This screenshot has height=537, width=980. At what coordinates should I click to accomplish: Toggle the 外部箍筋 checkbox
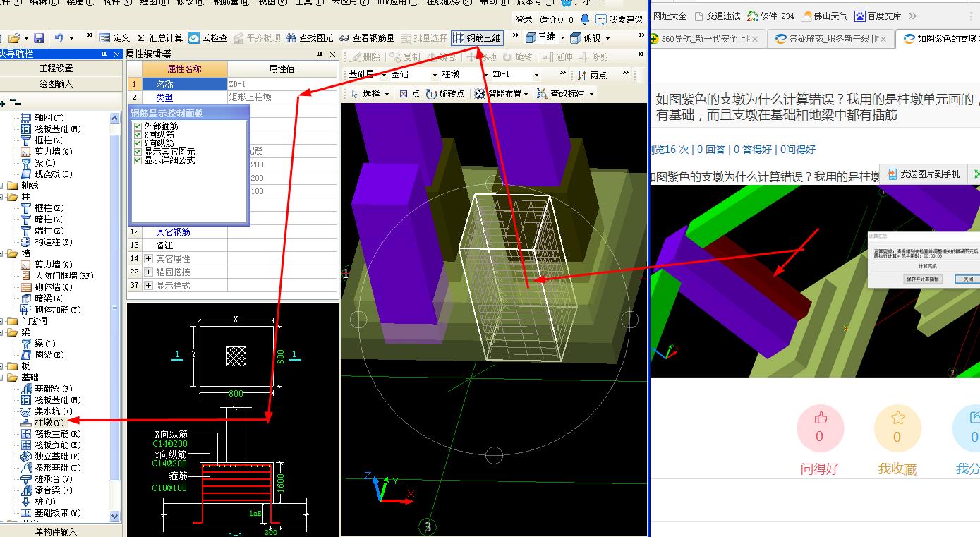pyautogui.click(x=138, y=126)
